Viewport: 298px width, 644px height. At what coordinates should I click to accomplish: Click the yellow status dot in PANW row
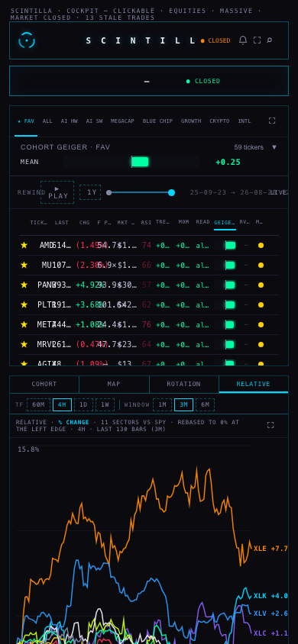click(x=261, y=285)
